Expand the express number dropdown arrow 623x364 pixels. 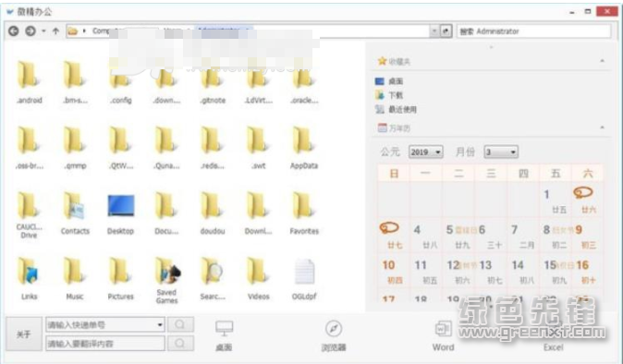160,324
